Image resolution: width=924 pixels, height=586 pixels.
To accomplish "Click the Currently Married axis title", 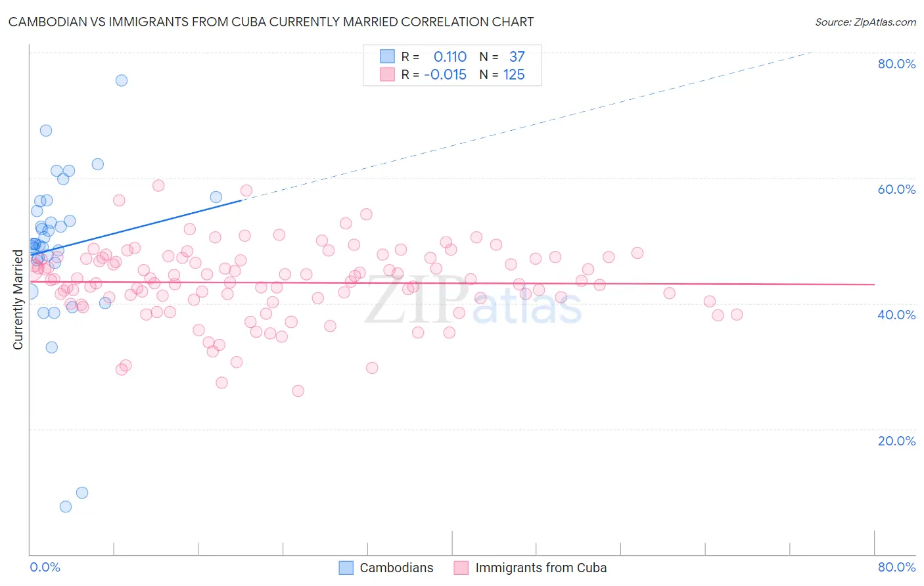I will click(18, 300).
